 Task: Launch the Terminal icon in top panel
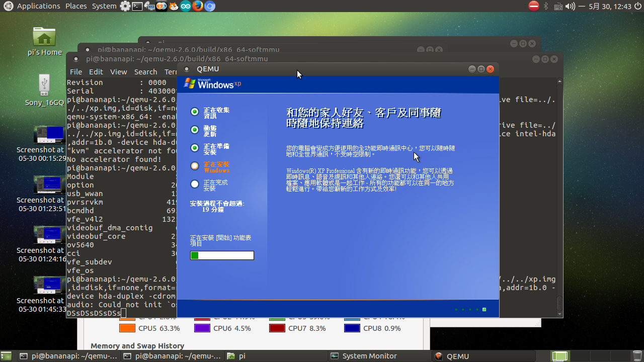click(x=137, y=6)
